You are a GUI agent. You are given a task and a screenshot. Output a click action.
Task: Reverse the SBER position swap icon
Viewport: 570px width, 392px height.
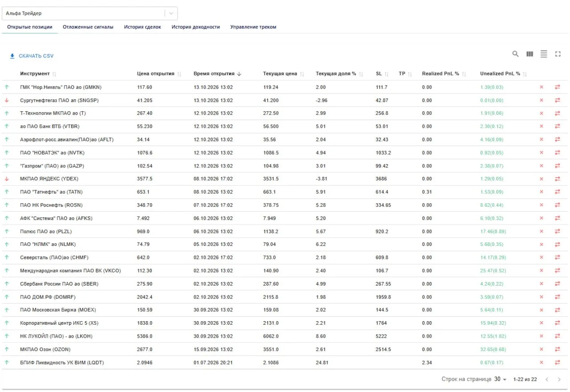click(x=557, y=284)
